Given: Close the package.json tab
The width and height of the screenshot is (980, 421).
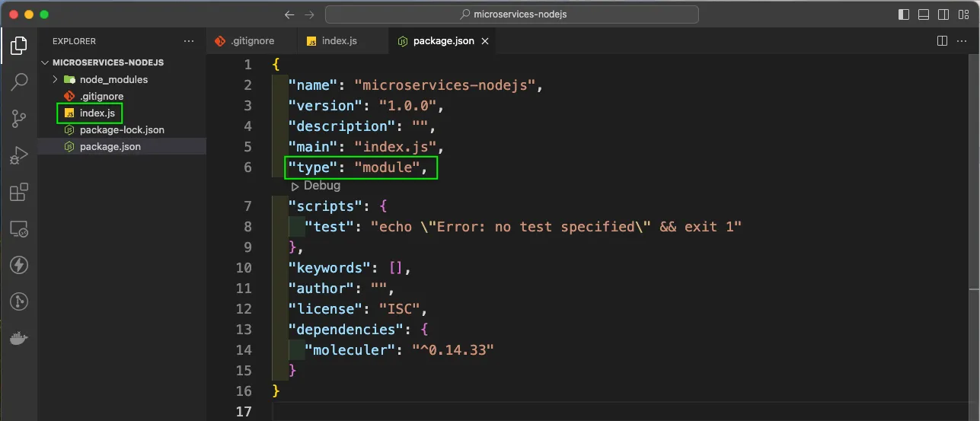Looking at the screenshot, I should (x=485, y=41).
